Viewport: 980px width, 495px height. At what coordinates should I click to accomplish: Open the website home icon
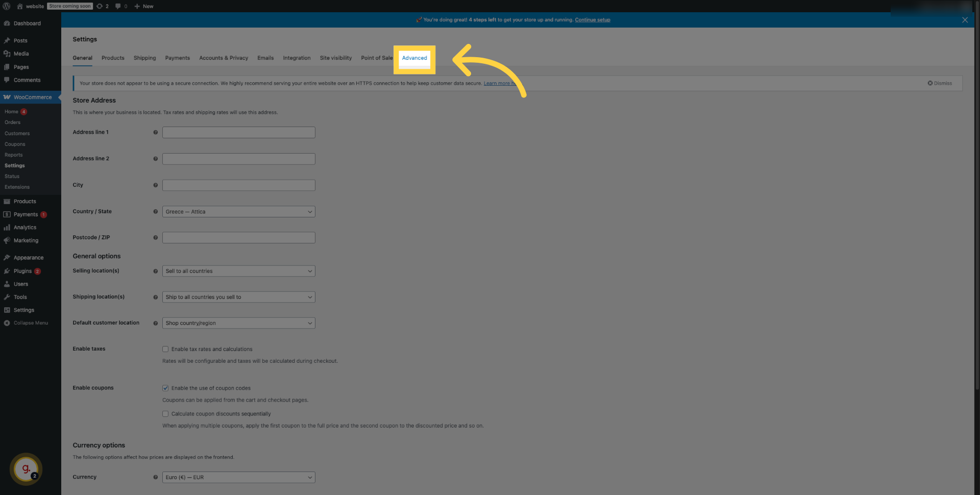20,6
